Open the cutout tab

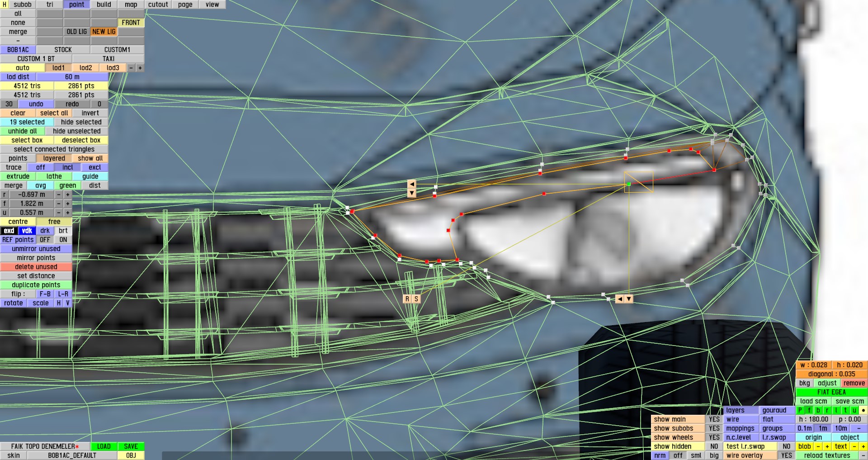pyautogui.click(x=158, y=5)
